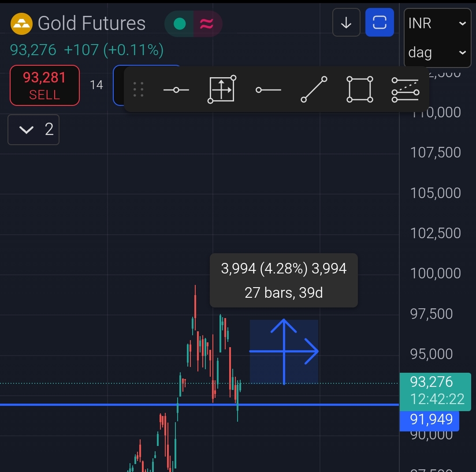Image resolution: width=476 pixels, height=472 pixels.
Task: Toggle the pink approximate-equal data indicator
Action: tap(207, 24)
